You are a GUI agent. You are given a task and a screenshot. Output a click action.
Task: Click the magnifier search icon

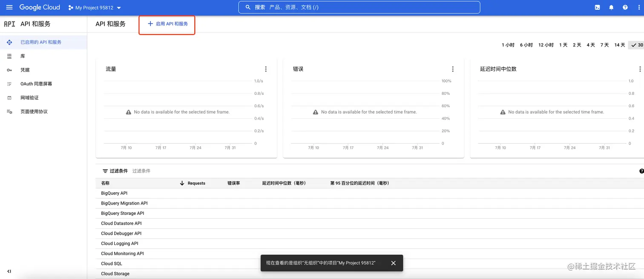tap(248, 7)
